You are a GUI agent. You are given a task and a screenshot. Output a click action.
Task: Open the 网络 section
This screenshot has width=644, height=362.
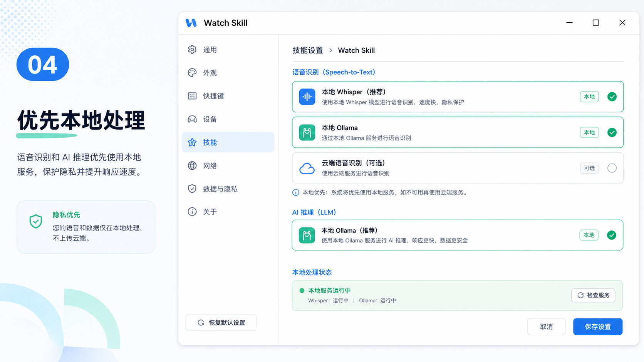228,166
